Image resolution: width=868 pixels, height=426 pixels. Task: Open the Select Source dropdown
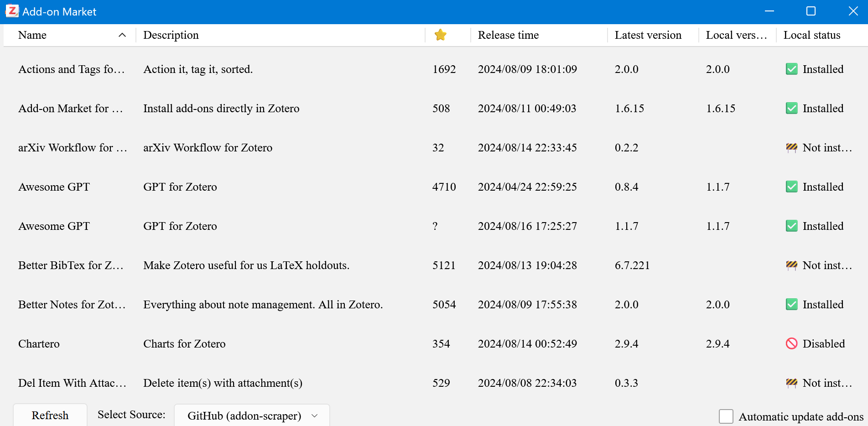[x=252, y=416]
